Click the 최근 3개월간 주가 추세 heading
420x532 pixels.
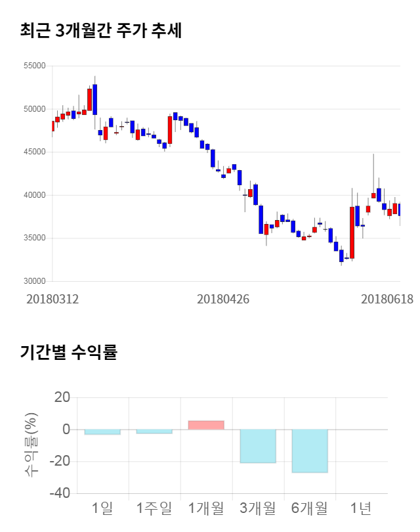click(100, 30)
